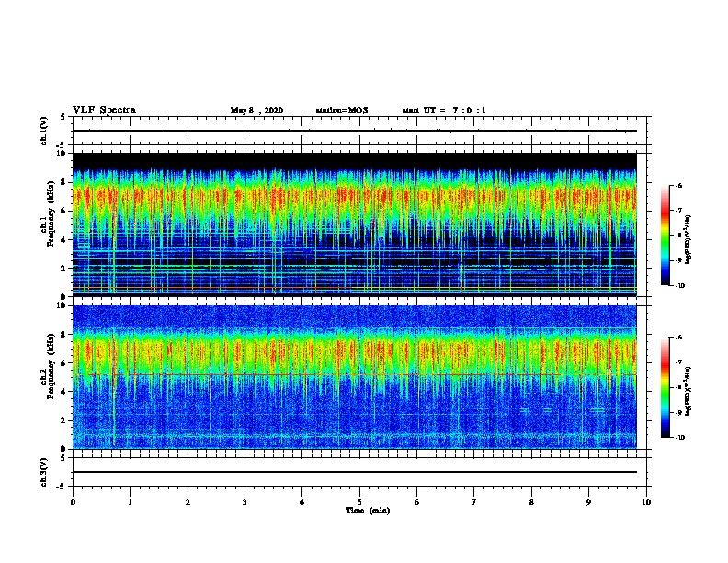Click the '10' tick on the time axis

(x=646, y=502)
